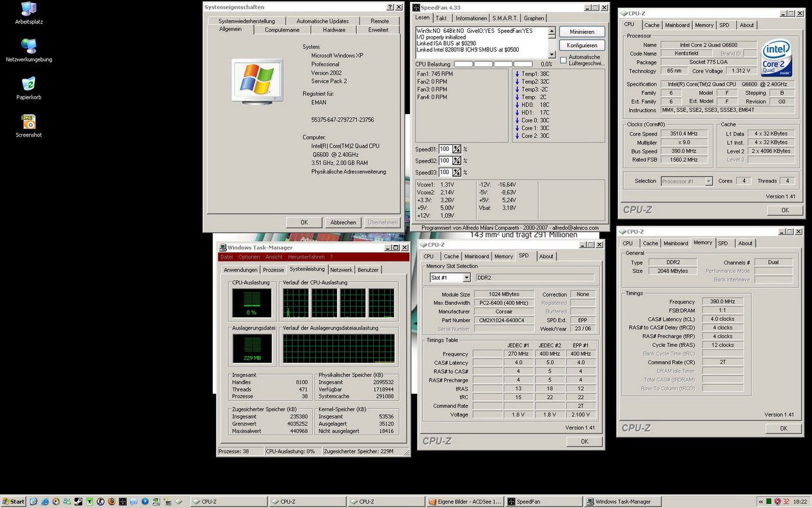Open the Cache tab in the CPU-Z Memory window
Screen dimensions: 812x508
650,243
